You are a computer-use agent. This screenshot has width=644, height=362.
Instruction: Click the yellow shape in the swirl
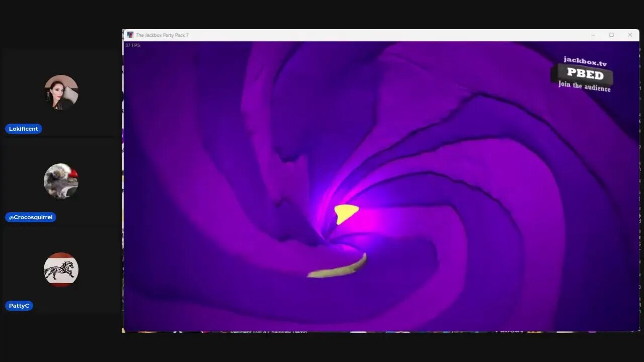pyautogui.click(x=346, y=213)
